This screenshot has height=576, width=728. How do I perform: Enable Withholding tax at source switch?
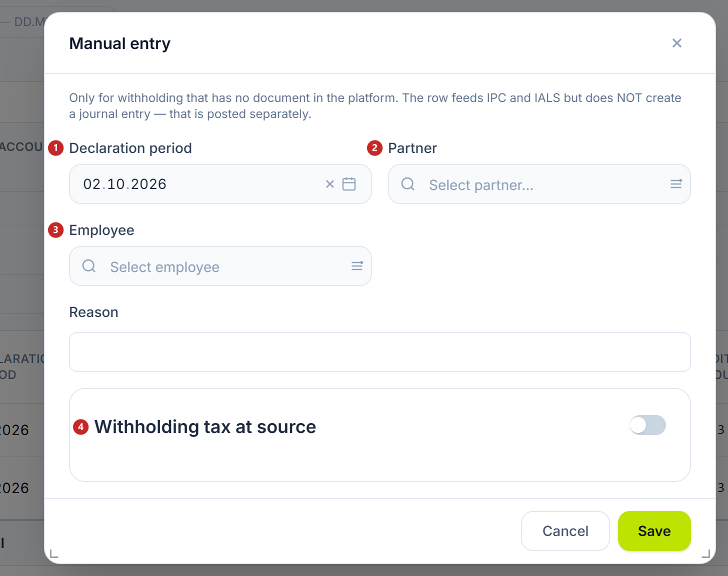pos(647,425)
